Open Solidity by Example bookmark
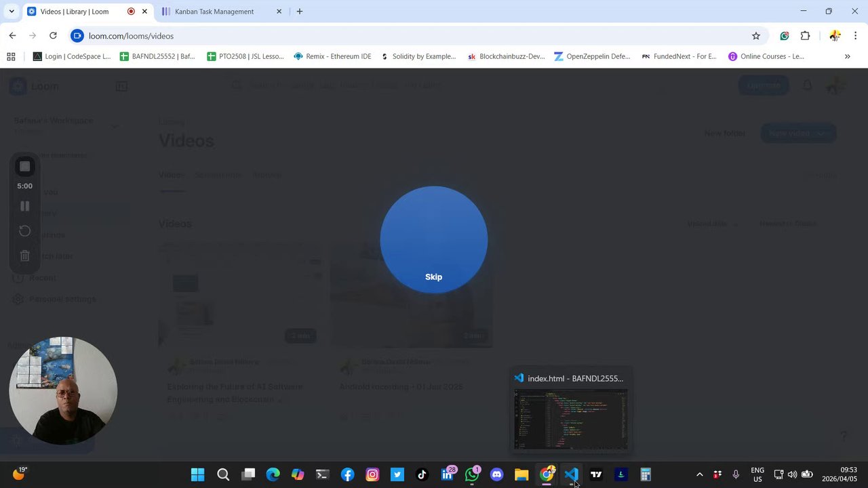Viewport: 868px width, 488px height. click(418, 56)
